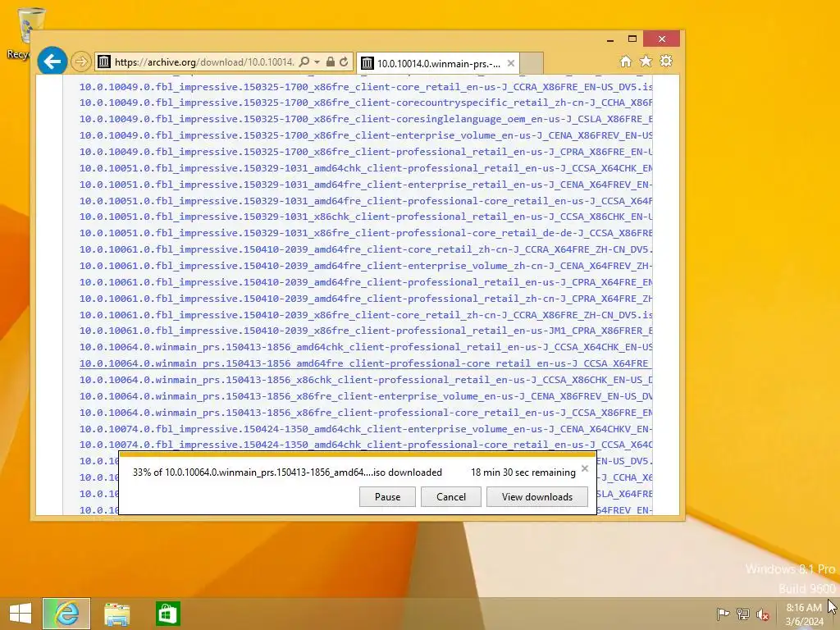840x630 pixels.
Task: Open 10.0.10061 amd64fre client-enterprise volume link
Action: click(x=366, y=266)
